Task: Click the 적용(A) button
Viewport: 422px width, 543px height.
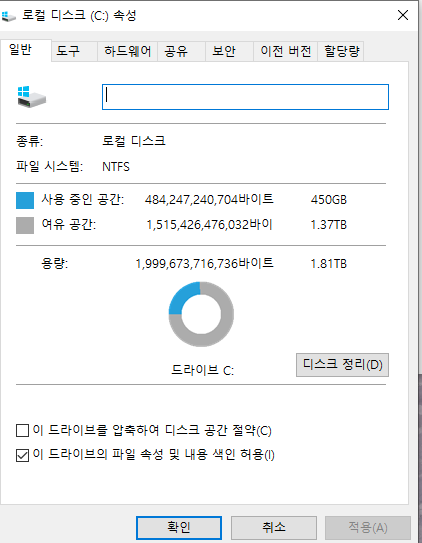Action: pyautogui.click(x=368, y=528)
